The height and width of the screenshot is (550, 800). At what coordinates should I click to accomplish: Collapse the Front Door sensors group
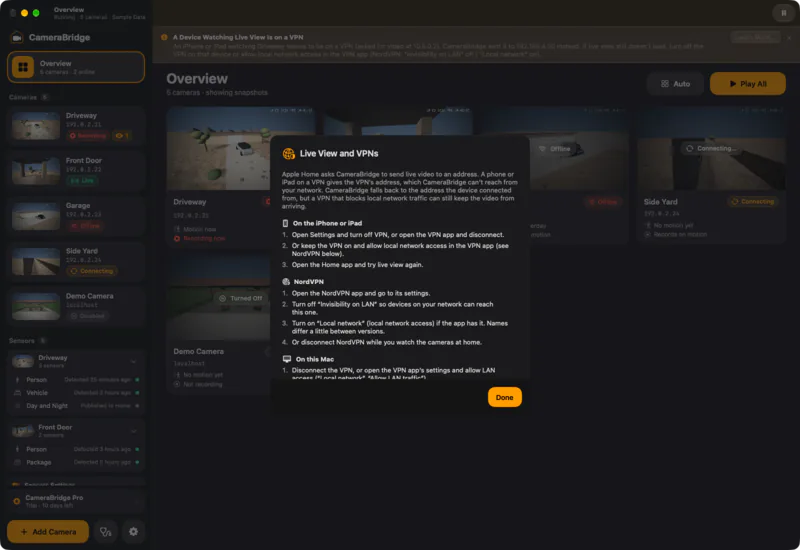click(x=133, y=431)
